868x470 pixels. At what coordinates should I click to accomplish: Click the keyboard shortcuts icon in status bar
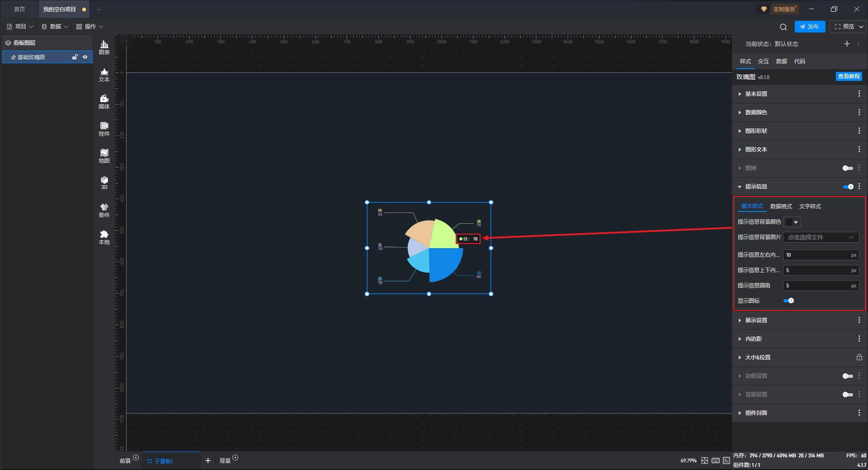tap(716, 461)
